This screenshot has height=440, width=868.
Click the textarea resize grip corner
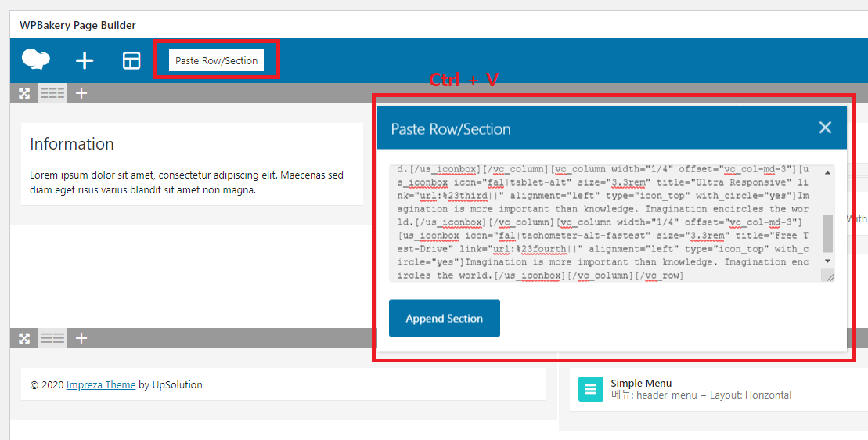pos(829,276)
